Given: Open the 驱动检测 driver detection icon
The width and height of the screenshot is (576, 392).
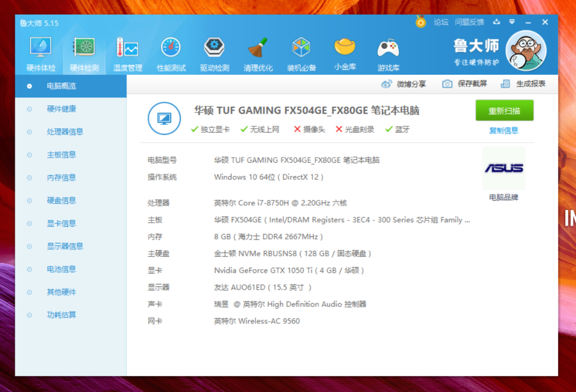Looking at the screenshot, I should 214,47.
